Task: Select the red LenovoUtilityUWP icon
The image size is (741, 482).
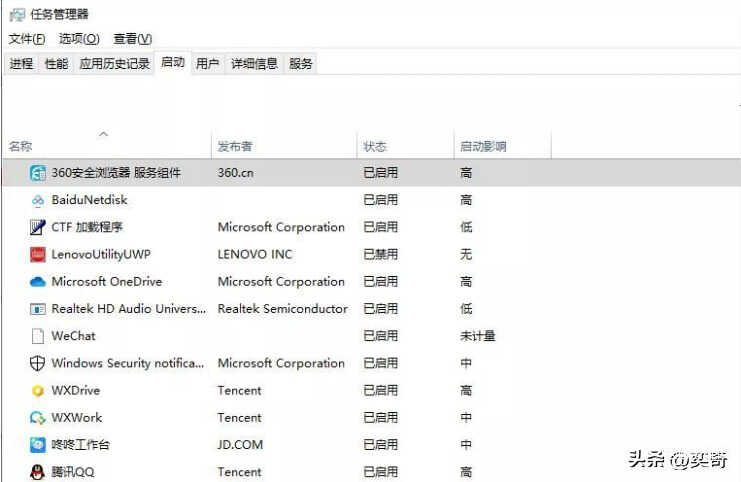Action: [38, 255]
